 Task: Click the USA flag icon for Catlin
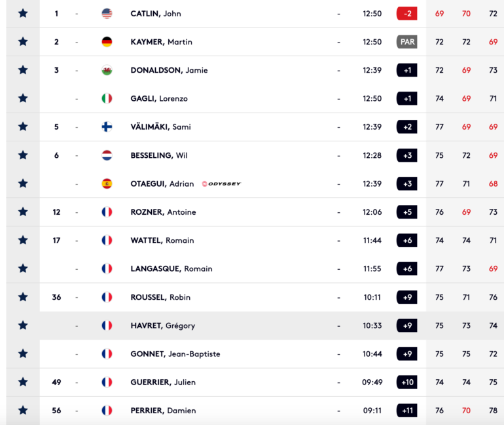[107, 14]
